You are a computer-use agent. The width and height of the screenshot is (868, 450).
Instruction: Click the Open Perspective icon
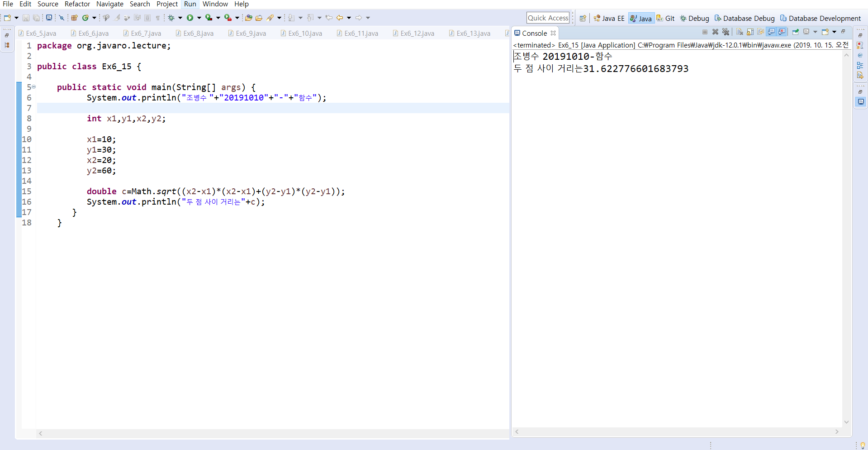coord(583,18)
